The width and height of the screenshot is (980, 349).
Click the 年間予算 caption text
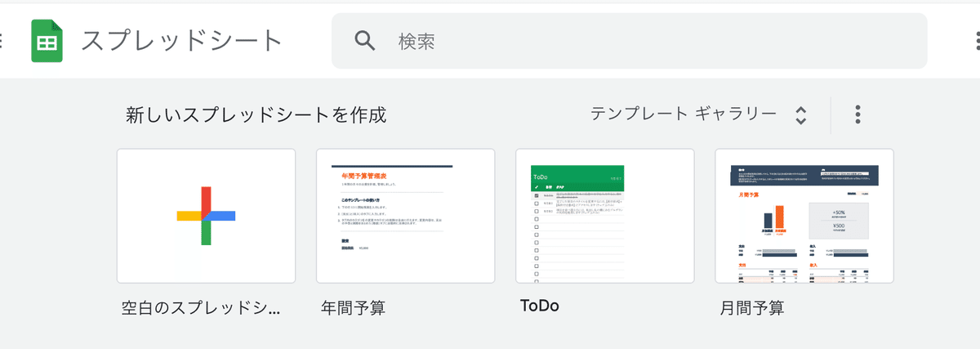pyautogui.click(x=354, y=308)
